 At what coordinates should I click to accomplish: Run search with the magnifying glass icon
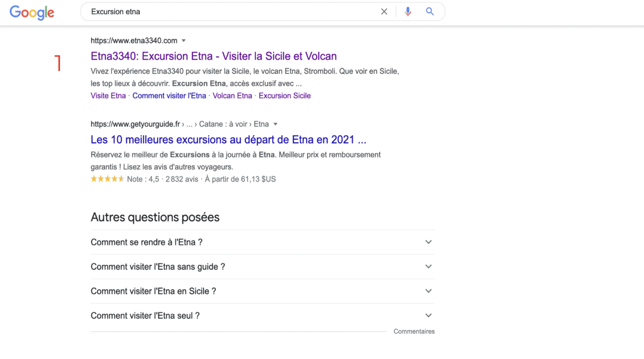(x=430, y=12)
